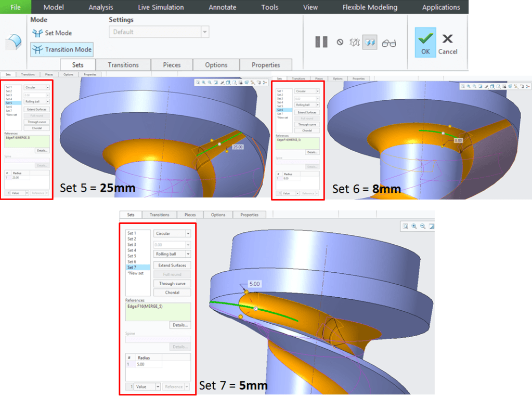Click the green OK checkmark button
This screenshot has height=397, width=532.
pyautogui.click(x=425, y=42)
